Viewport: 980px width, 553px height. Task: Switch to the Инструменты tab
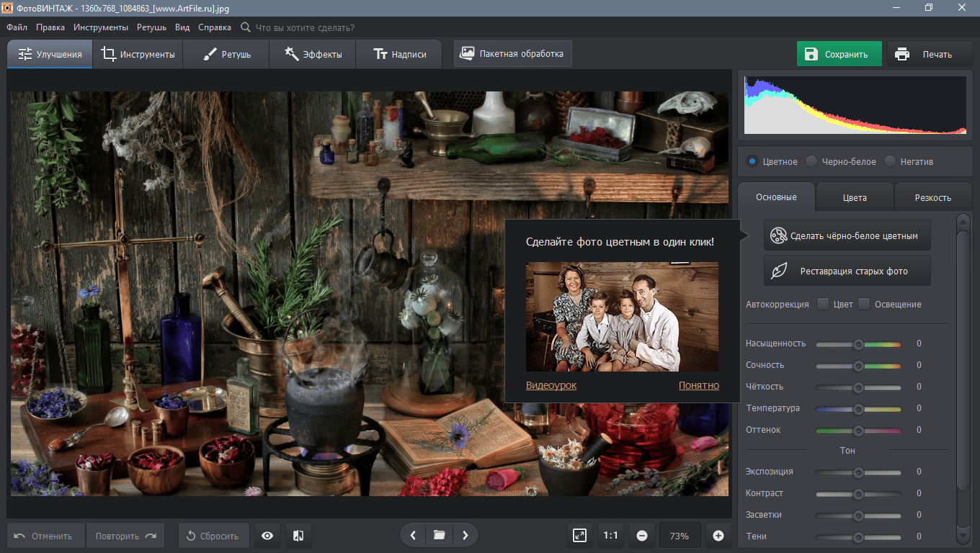pyautogui.click(x=138, y=54)
